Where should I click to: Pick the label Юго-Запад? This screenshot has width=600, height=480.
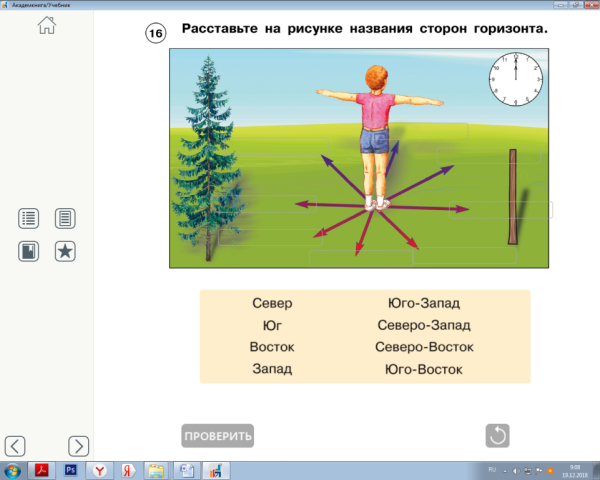tap(424, 303)
